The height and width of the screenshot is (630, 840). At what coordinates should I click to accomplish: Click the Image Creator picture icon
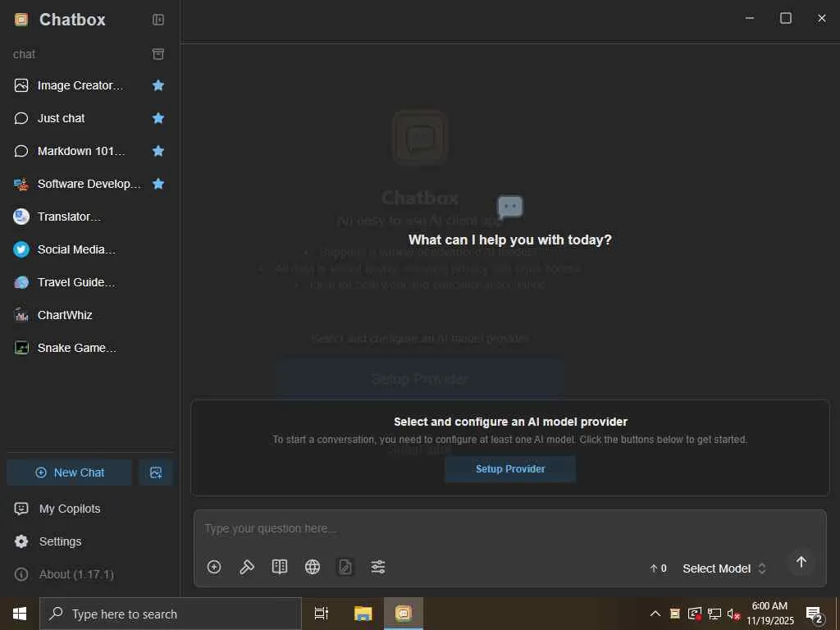coord(21,85)
